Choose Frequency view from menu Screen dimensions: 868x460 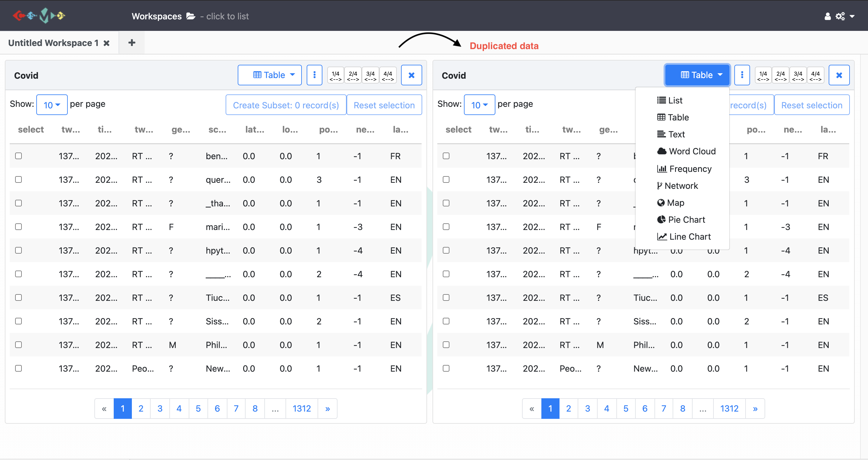pyautogui.click(x=682, y=169)
